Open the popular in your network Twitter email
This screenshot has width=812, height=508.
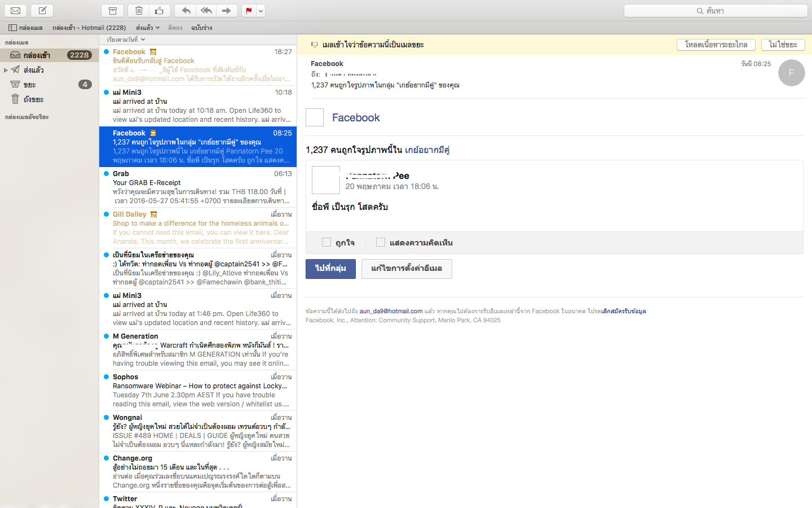[198, 268]
